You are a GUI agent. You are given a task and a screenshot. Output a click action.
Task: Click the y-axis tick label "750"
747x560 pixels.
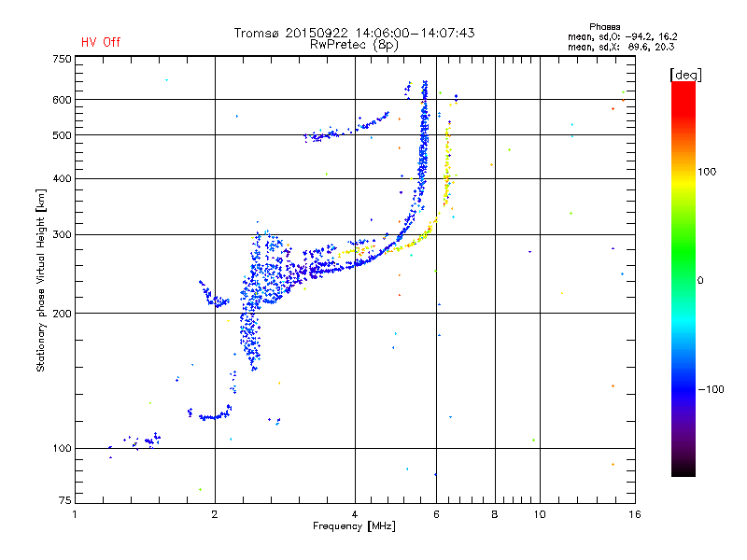click(62, 59)
